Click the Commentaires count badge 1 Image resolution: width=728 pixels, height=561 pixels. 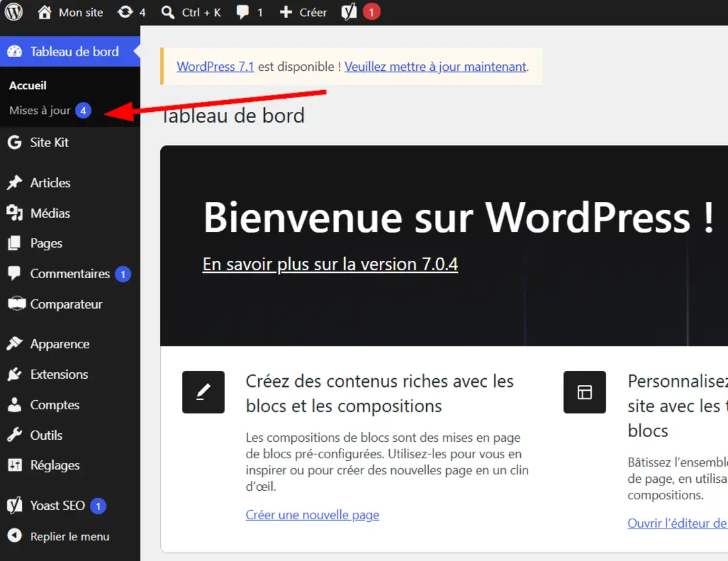(x=123, y=274)
